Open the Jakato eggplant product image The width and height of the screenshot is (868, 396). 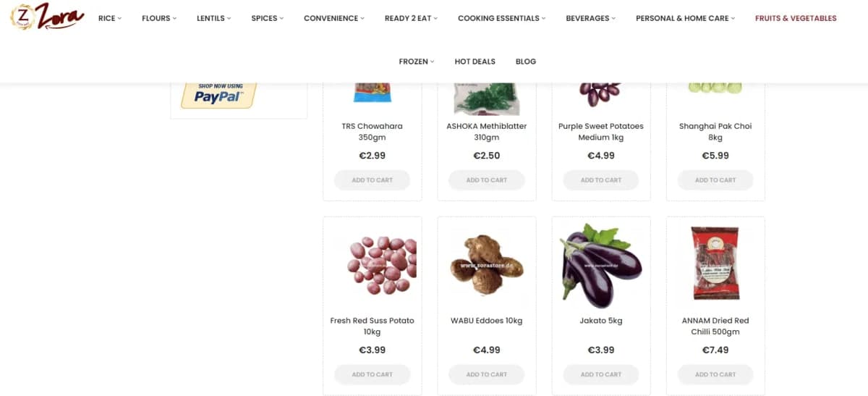(601, 265)
